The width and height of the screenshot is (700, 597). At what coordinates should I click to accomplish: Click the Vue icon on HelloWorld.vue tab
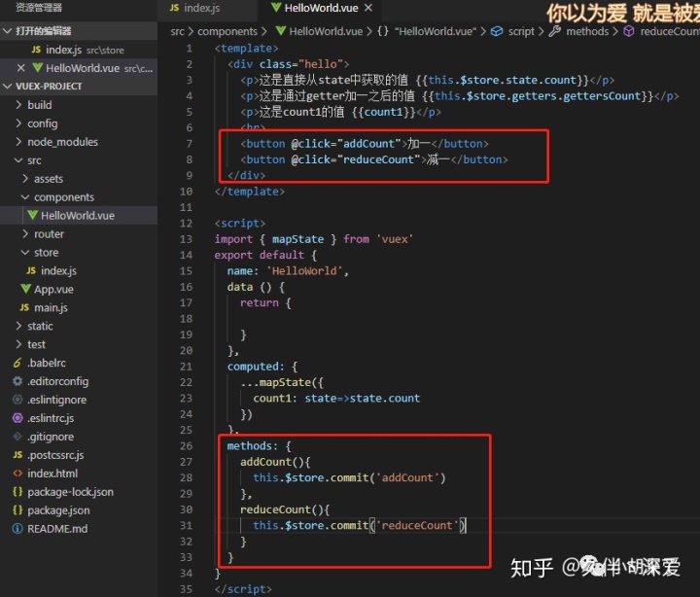click(x=276, y=8)
